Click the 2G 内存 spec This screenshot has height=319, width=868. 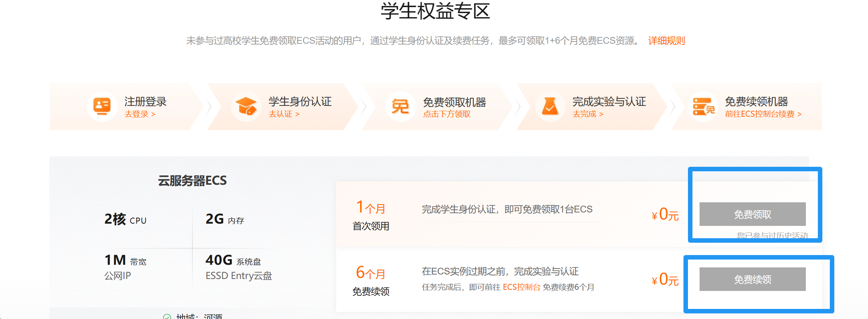click(225, 219)
